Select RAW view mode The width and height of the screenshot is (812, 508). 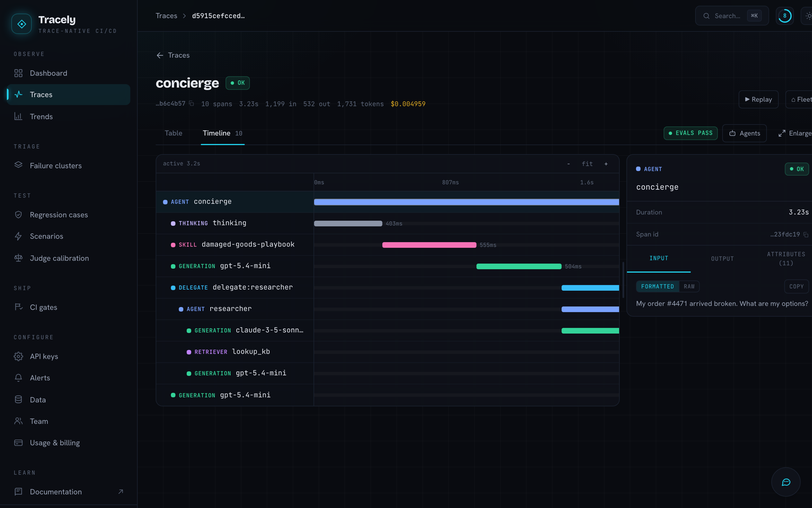(x=689, y=286)
